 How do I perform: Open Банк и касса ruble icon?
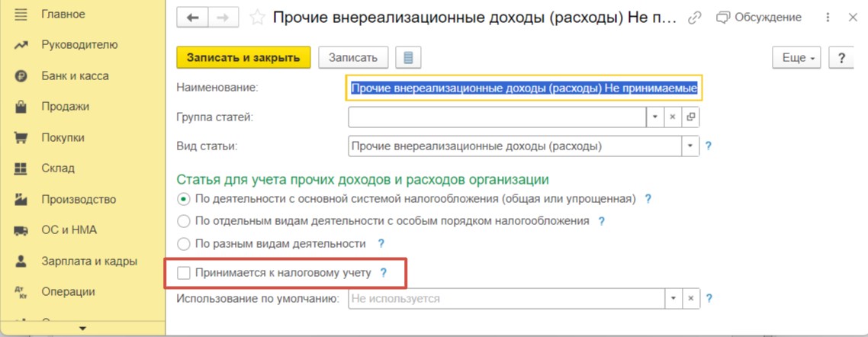click(x=21, y=75)
